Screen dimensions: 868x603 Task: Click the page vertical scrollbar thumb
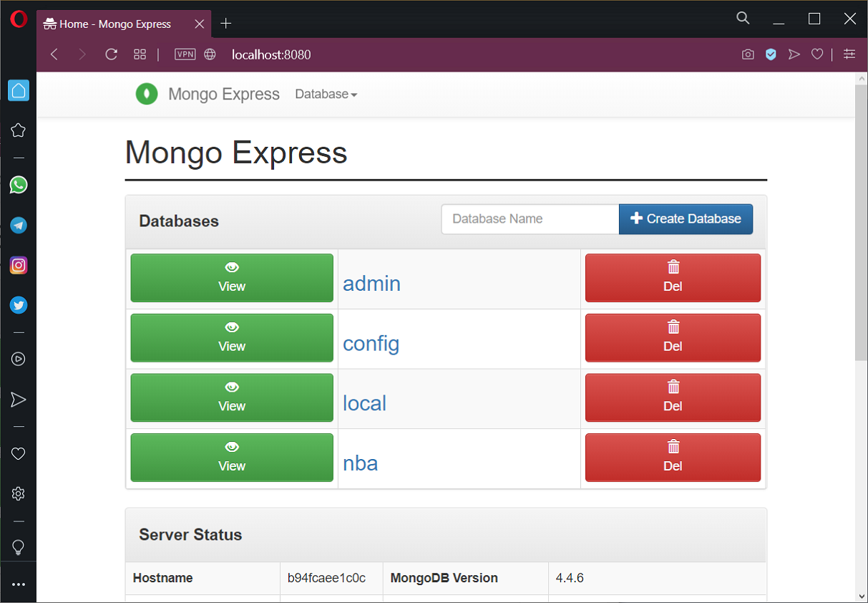(862, 222)
